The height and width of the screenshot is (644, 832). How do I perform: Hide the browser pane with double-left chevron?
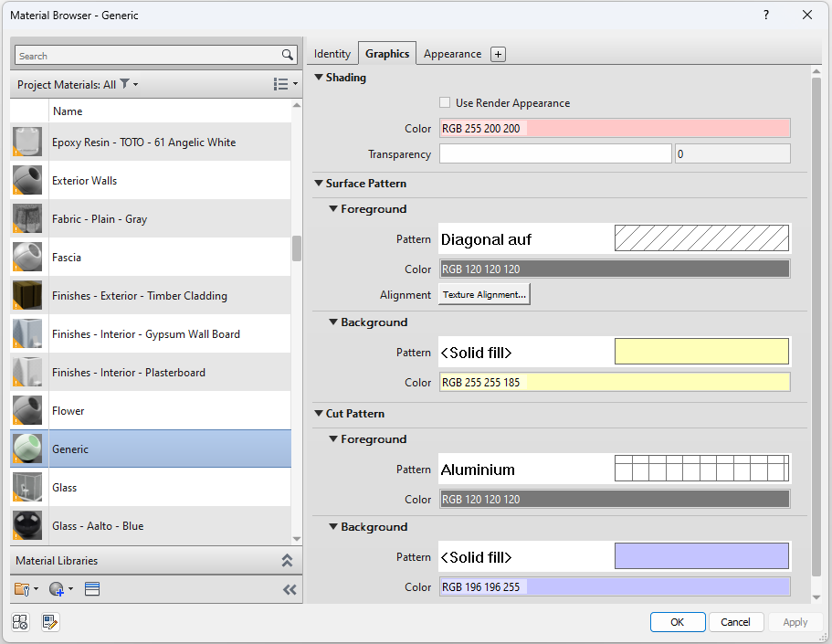(290, 589)
